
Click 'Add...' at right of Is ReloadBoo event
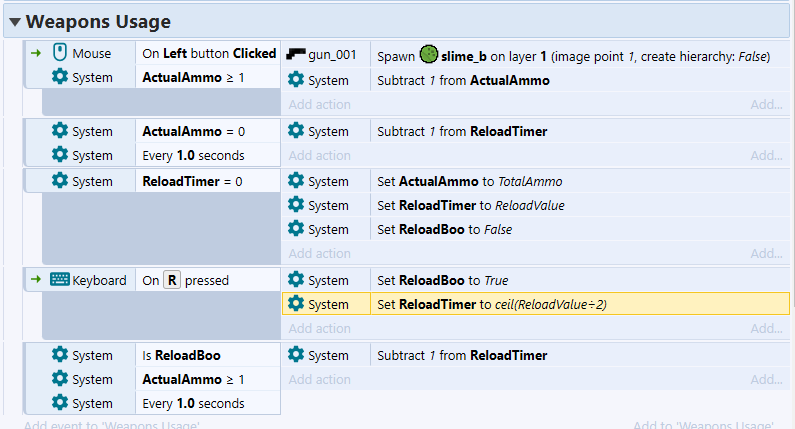767,380
